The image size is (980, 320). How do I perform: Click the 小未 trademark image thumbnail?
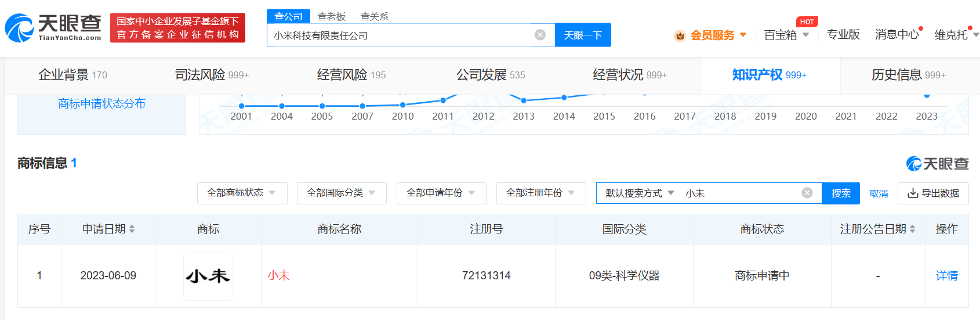click(x=208, y=275)
